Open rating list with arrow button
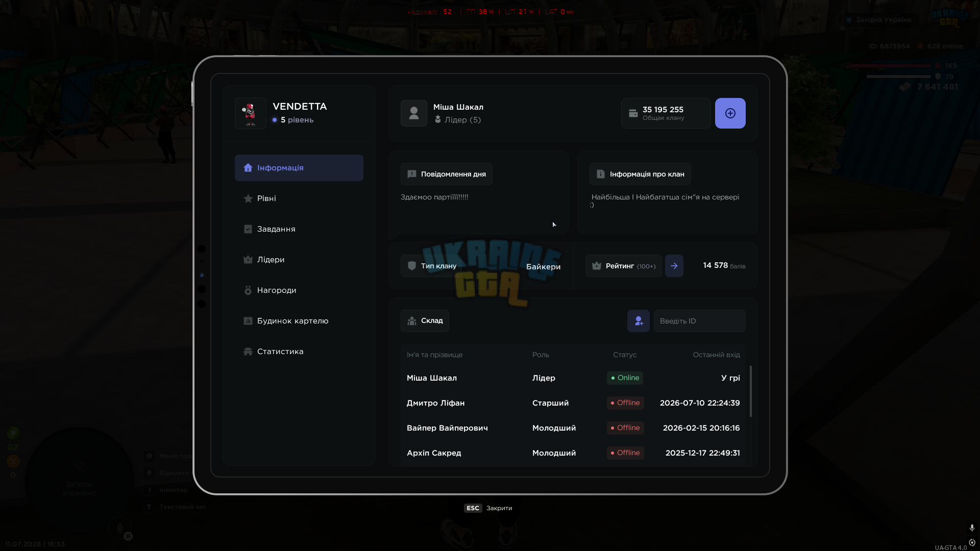The image size is (980, 551). click(674, 266)
